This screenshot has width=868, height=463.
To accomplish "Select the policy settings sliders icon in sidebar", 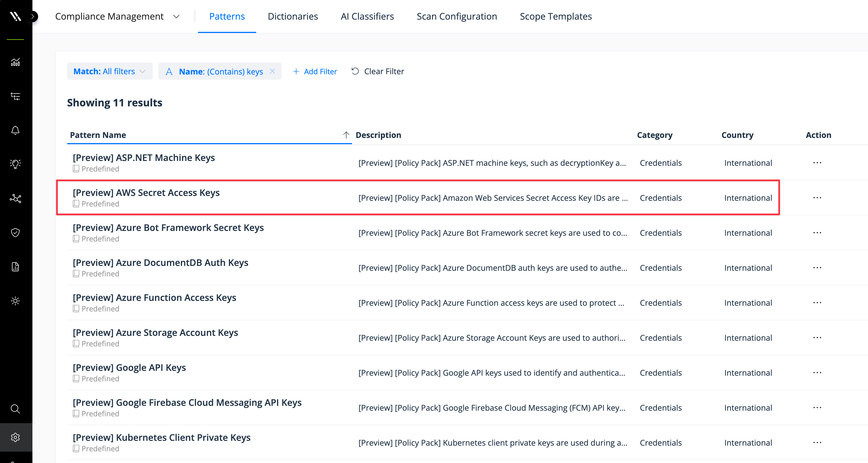I will pyautogui.click(x=15, y=96).
